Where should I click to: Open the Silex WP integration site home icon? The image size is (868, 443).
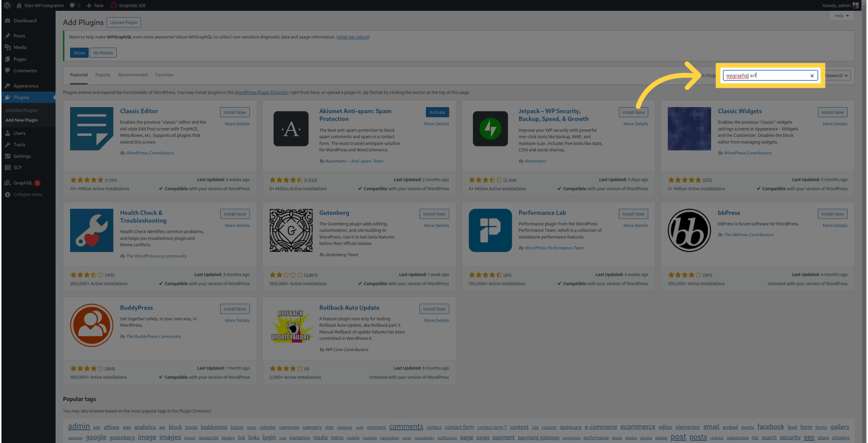click(19, 5)
